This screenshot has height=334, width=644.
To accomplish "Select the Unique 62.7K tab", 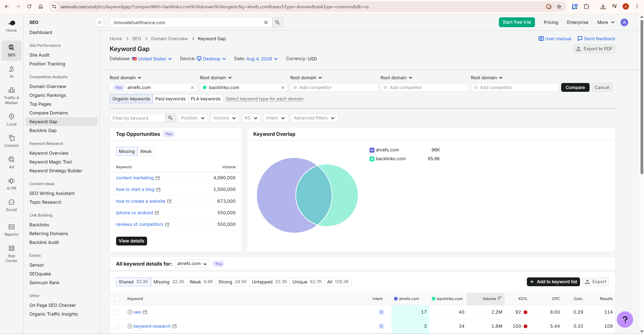I will [307, 282].
